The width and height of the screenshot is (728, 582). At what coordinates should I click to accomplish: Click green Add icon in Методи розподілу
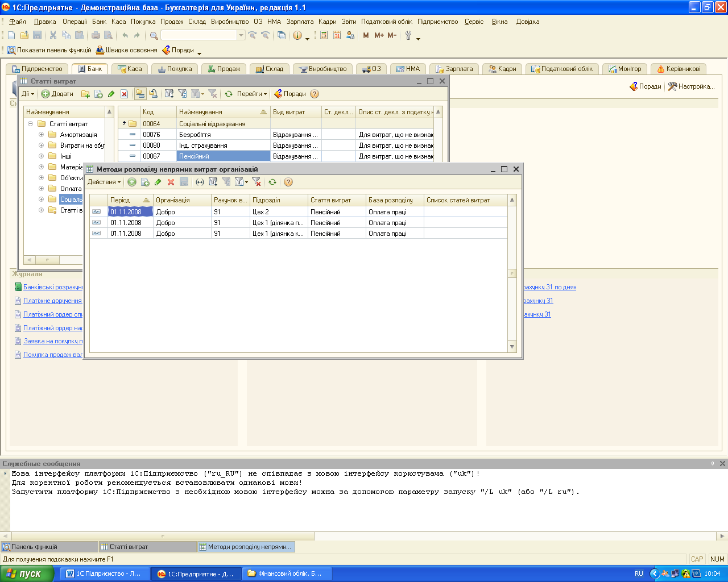point(132,182)
